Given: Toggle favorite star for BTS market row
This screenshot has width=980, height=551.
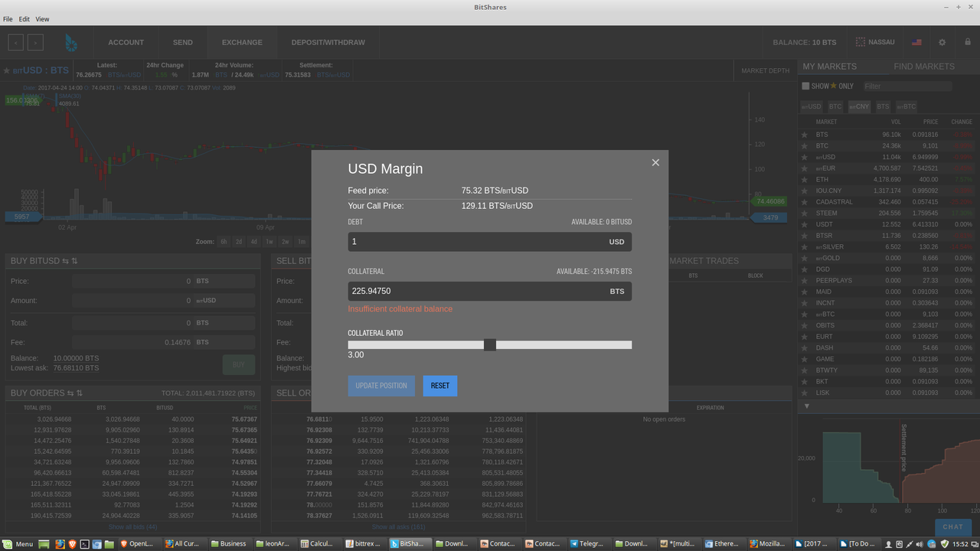Looking at the screenshot, I should 805,135.
